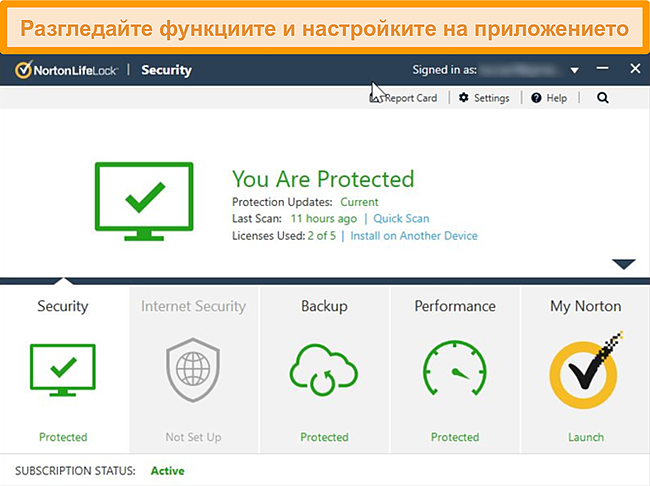Open Settings from the toolbar

(x=484, y=98)
